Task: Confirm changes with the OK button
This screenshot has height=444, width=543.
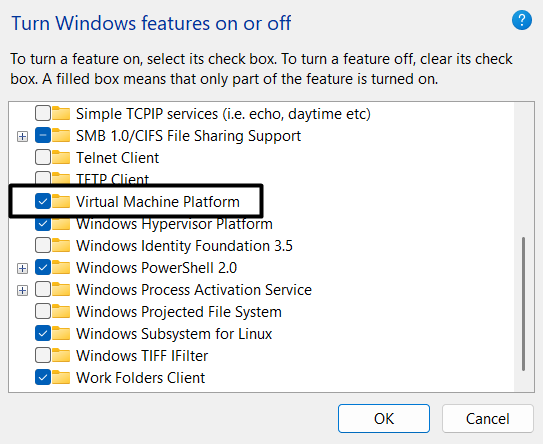Action: point(384,418)
